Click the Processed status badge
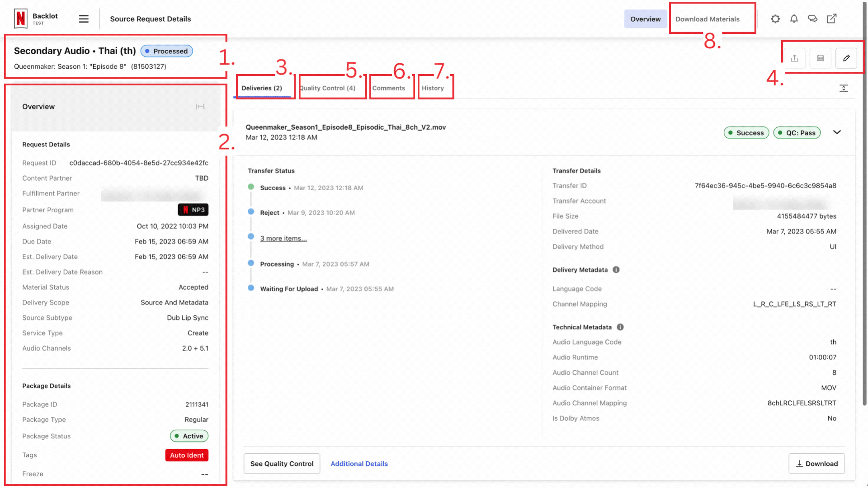The width and height of the screenshot is (868, 488). (x=167, y=51)
